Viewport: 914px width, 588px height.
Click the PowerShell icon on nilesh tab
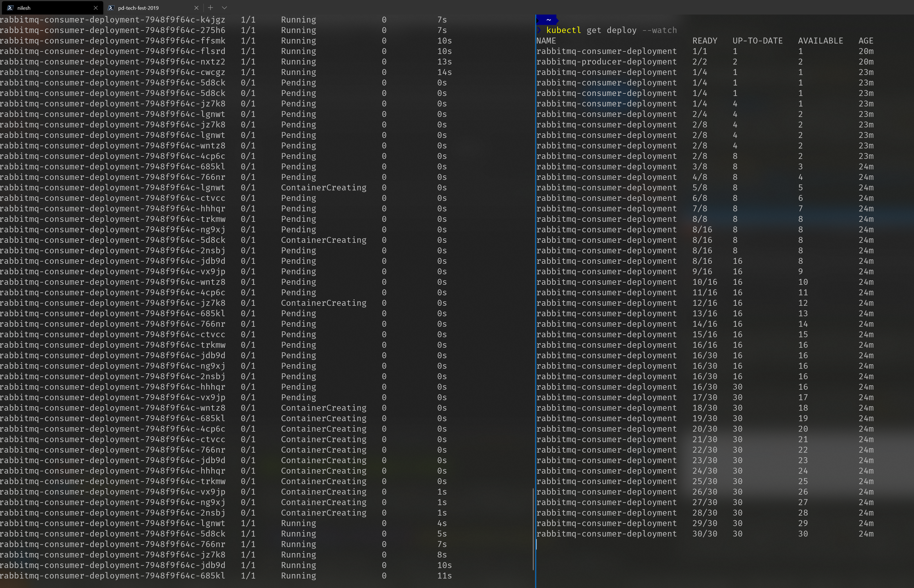coord(10,8)
